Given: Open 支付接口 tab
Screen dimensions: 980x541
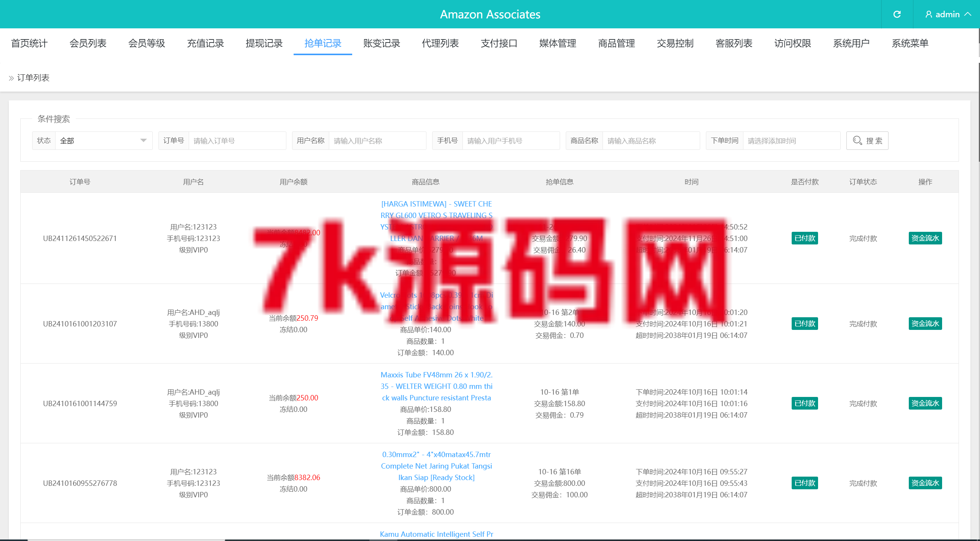Looking at the screenshot, I should point(499,43).
